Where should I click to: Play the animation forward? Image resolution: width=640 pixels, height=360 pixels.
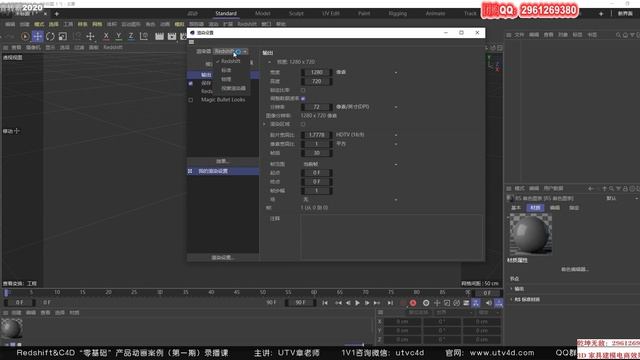click(357, 303)
